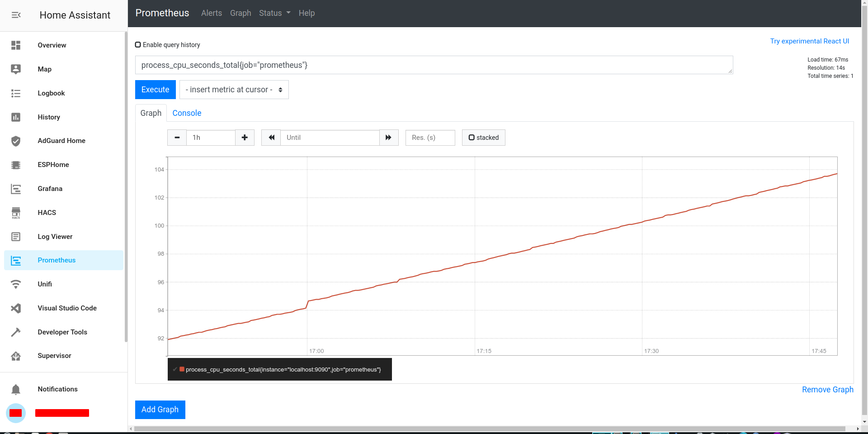The height and width of the screenshot is (434, 868).
Task: Toggle the process_cpu_seconds_total legend series
Action: 283,370
